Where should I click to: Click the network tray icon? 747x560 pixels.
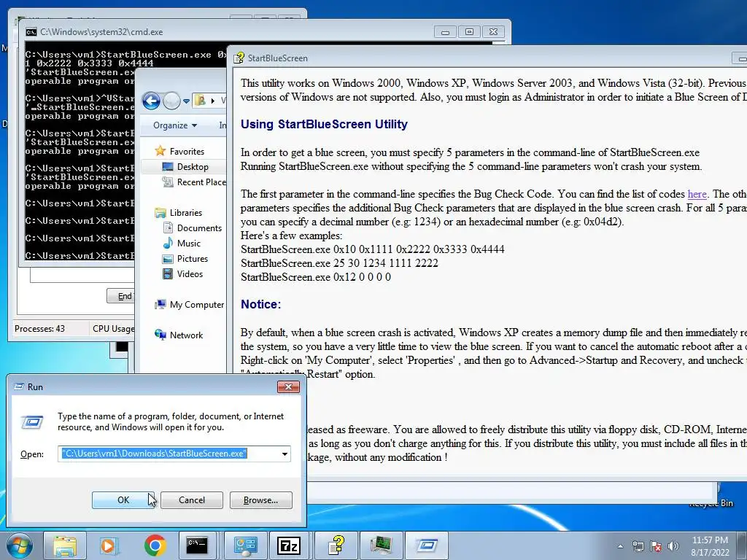[x=638, y=546]
